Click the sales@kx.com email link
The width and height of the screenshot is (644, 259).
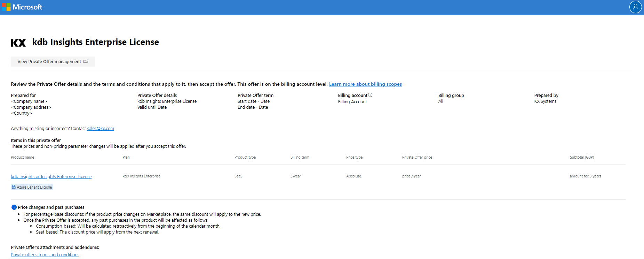click(x=100, y=129)
